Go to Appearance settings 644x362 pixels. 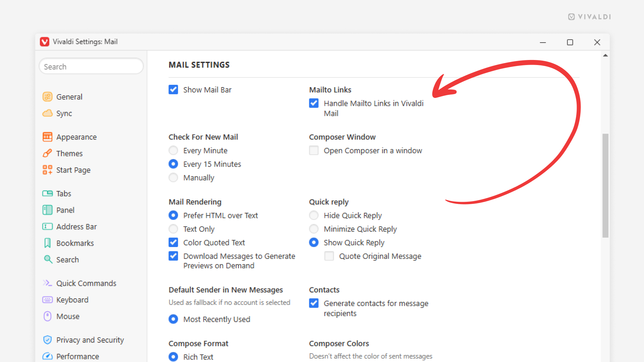coord(76,137)
